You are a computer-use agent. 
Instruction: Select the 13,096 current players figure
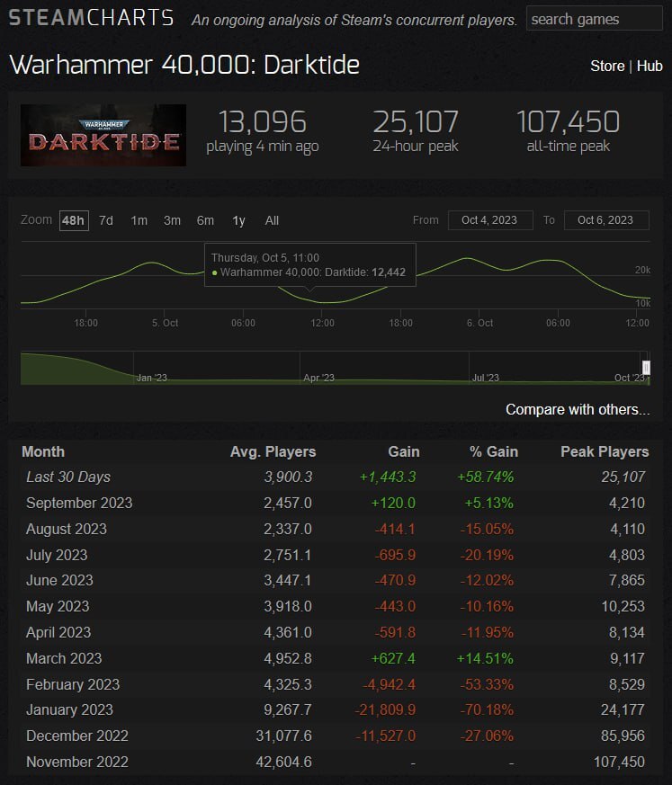[x=263, y=122]
